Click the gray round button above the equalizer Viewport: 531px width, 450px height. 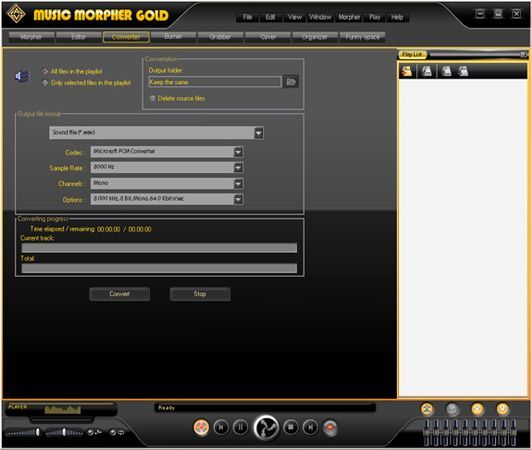(x=452, y=409)
